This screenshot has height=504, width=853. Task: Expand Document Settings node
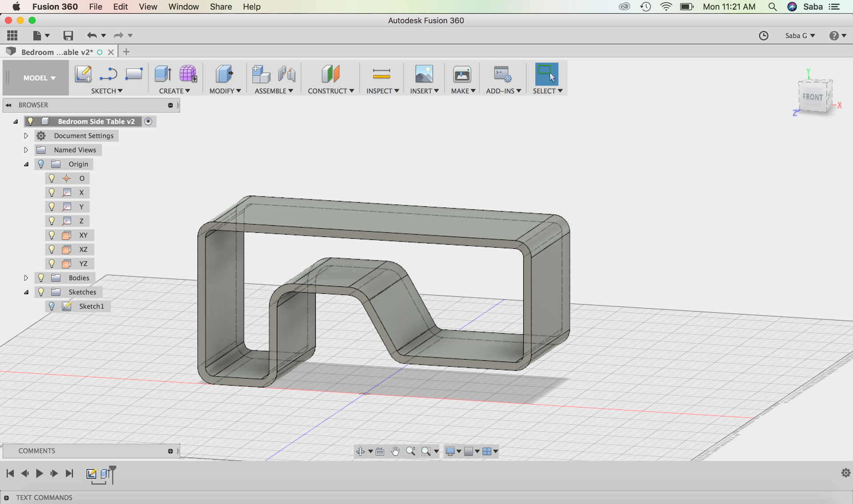coord(26,135)
